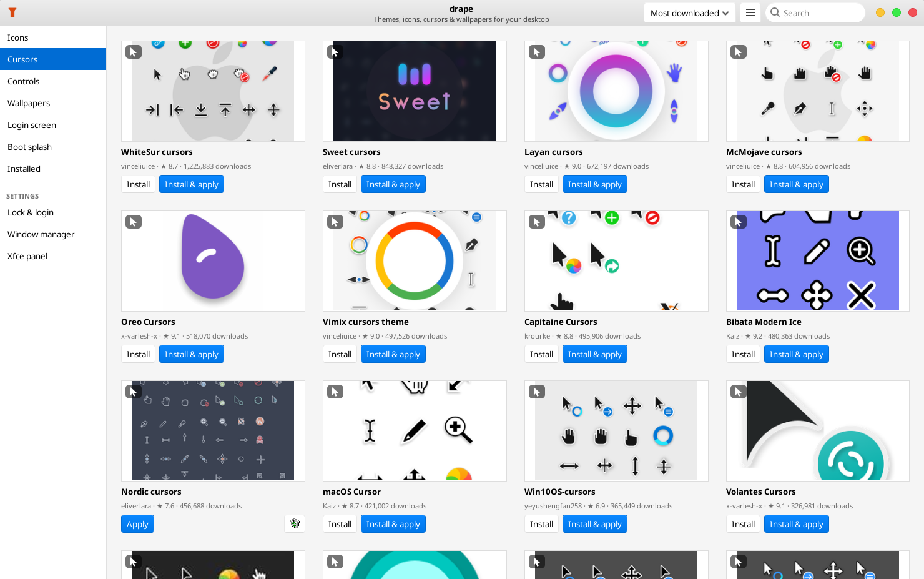Show Installed themes

pyautogui.click(x=53, y=169)
